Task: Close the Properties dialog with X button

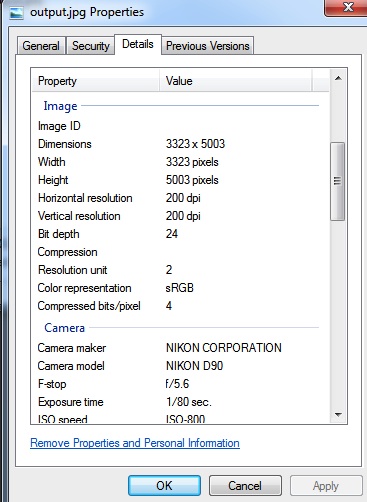Action: (x=346, y=7)
